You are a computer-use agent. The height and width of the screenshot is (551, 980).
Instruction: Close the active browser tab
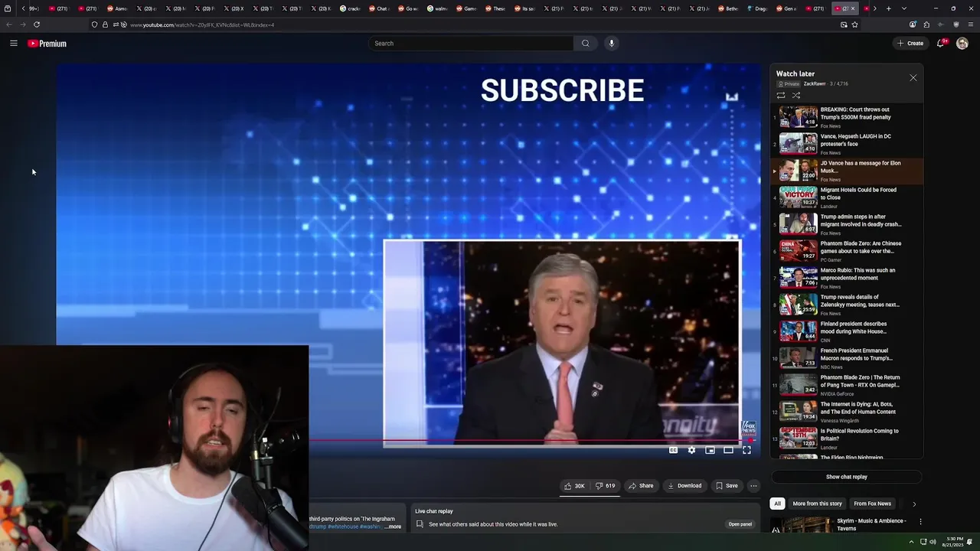pyautogui.click(x=854, y=8)
